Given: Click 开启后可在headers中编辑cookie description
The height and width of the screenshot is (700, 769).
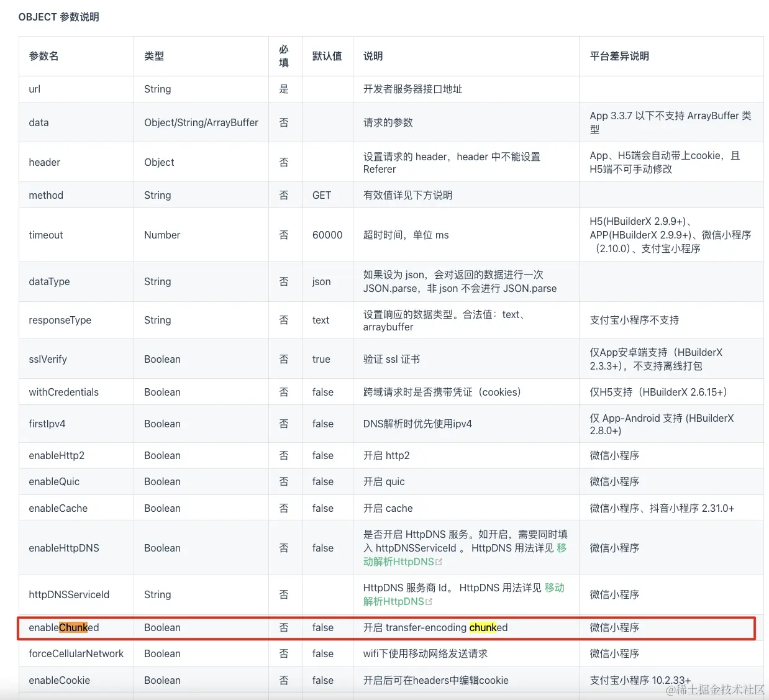Looking at the screenshot, I should 435,680.
